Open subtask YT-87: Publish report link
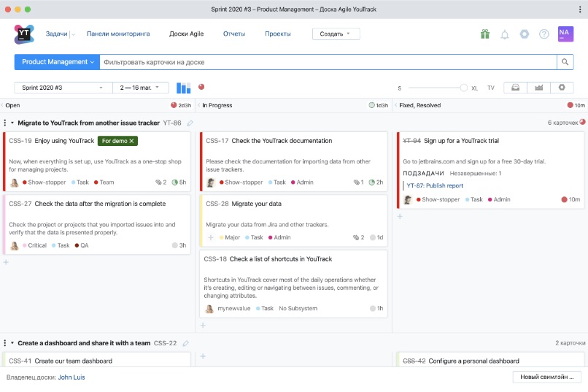 435,185
